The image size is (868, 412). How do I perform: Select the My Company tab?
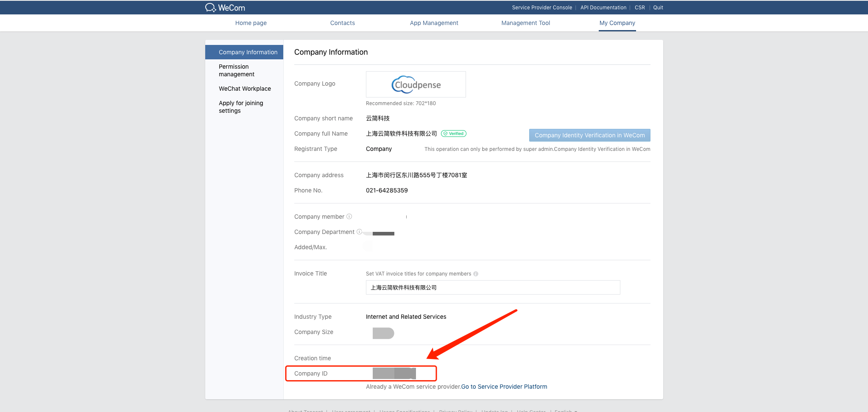click(617, 23)
